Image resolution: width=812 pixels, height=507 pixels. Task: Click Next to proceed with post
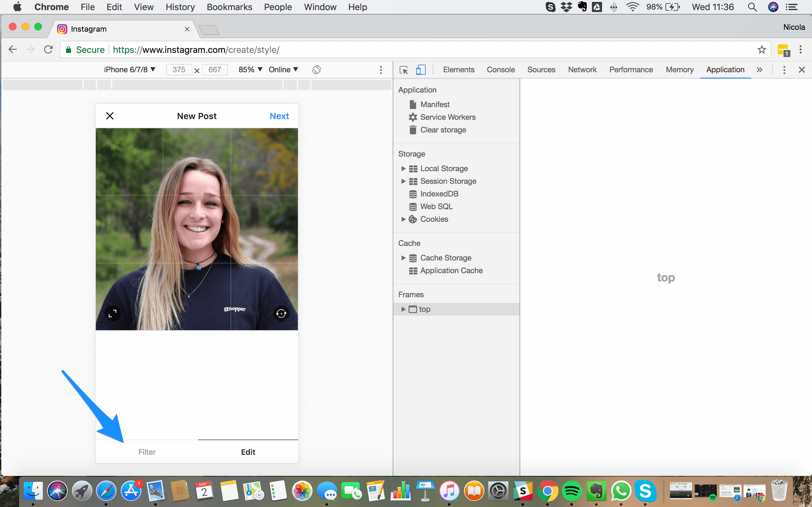pos(279,116)
